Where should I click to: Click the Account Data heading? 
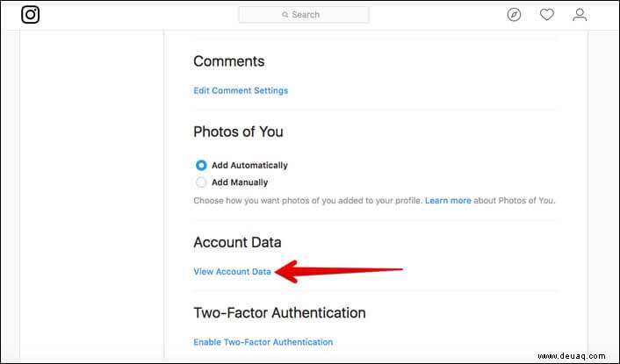click(237, 242)
